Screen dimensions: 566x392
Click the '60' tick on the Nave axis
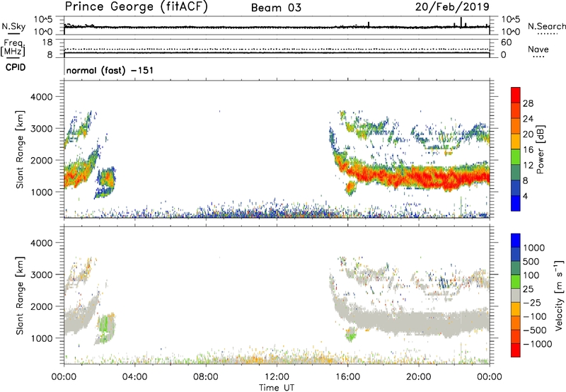tap(506, 42)
